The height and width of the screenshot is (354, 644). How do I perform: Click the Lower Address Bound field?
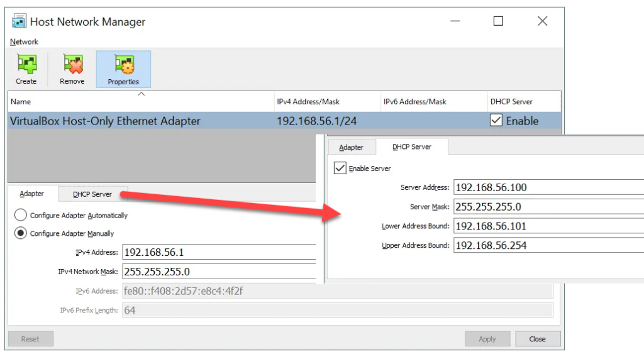[548, 226]
